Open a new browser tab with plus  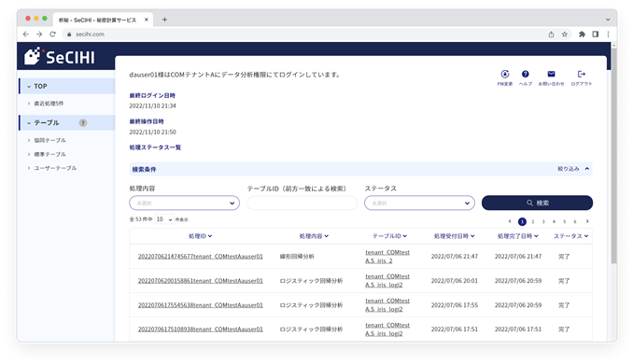click(x=164, y=20)
